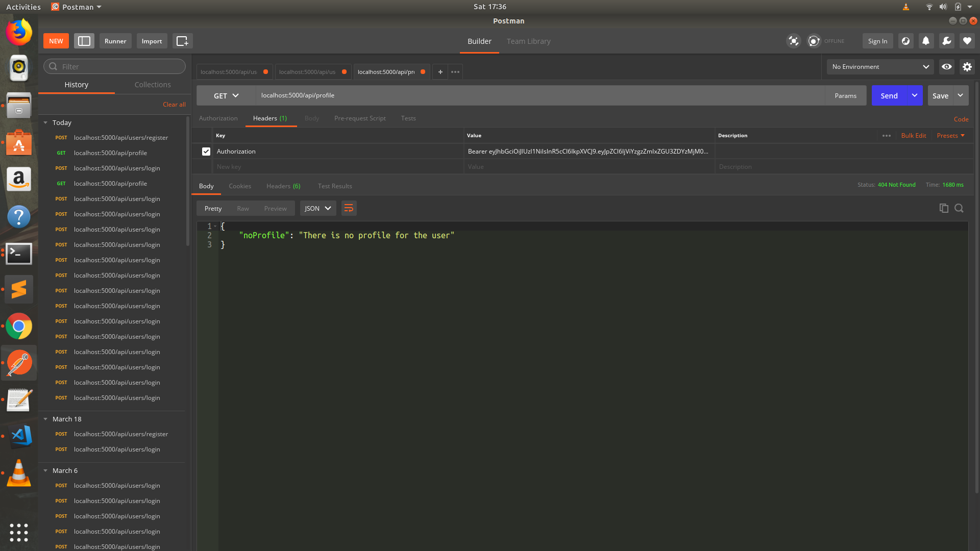The height and width of the screenshot is (551, 980).
Task: Launch Firefox from the dock
Action: pos(18,32)
